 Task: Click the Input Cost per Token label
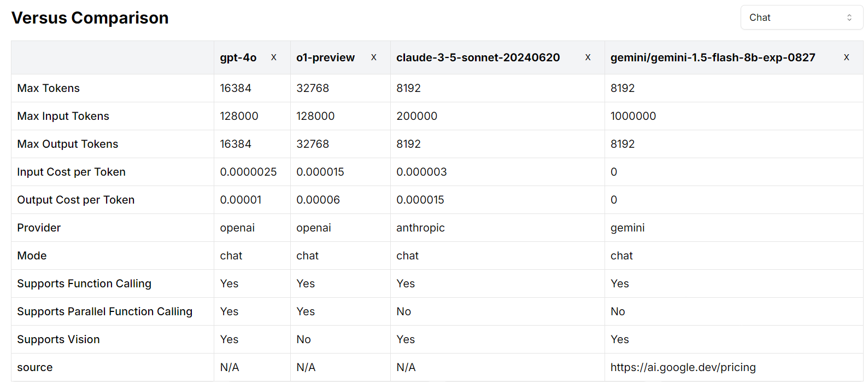(x=72, y=172)
